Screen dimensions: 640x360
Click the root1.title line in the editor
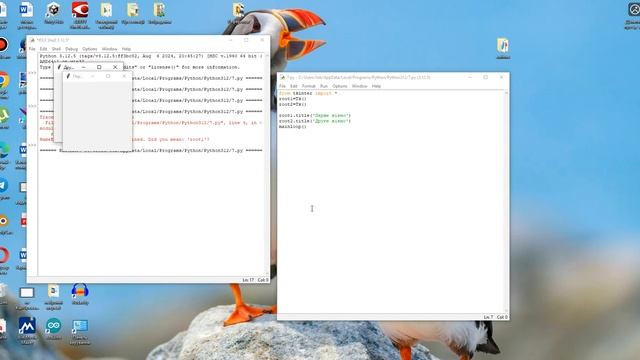pos(315,116)
